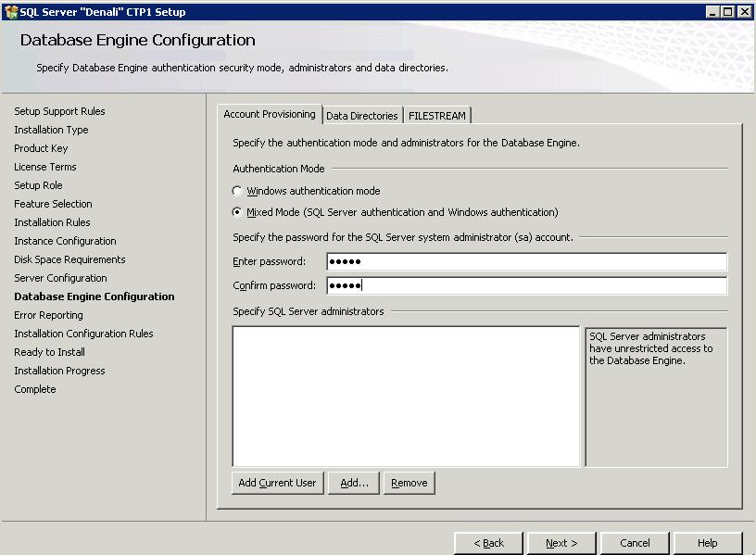
Task: Close the setup window via X
Action: click(x=744, y=11)
